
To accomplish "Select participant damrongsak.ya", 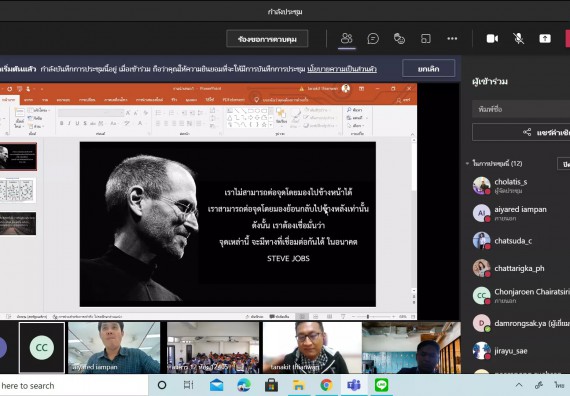I will tap(521, 323).
